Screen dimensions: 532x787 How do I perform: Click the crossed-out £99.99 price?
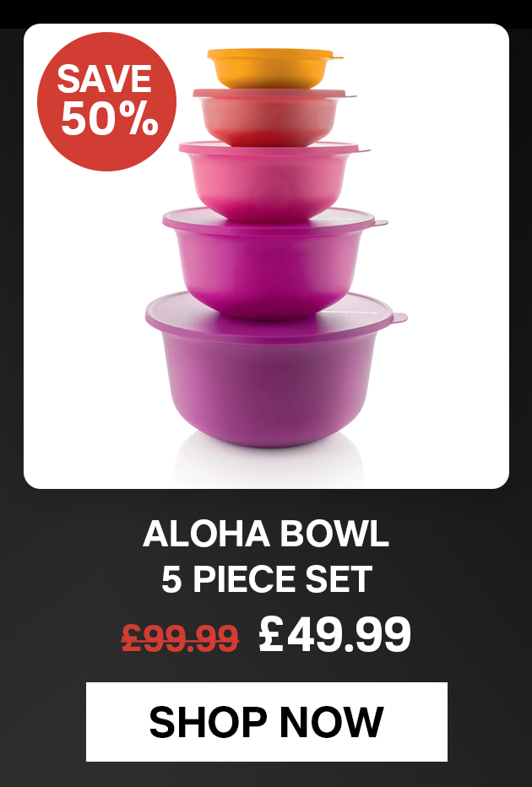click(180, 638)
